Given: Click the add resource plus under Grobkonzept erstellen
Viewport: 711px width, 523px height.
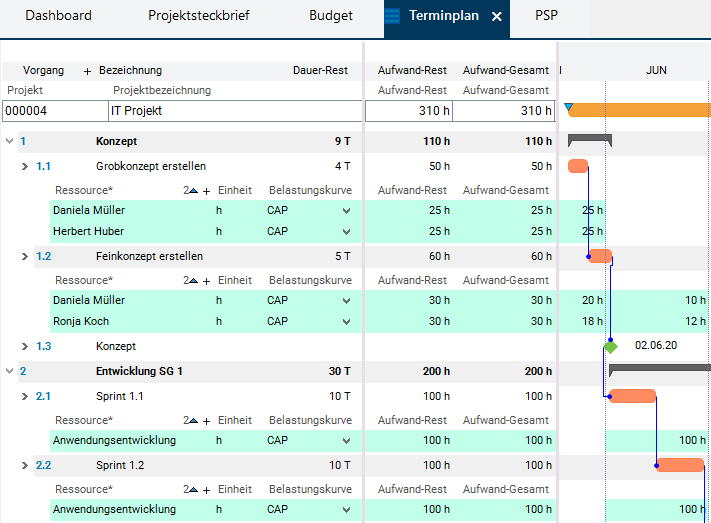Looking at the screenshot, I should (x=207, y=191).
